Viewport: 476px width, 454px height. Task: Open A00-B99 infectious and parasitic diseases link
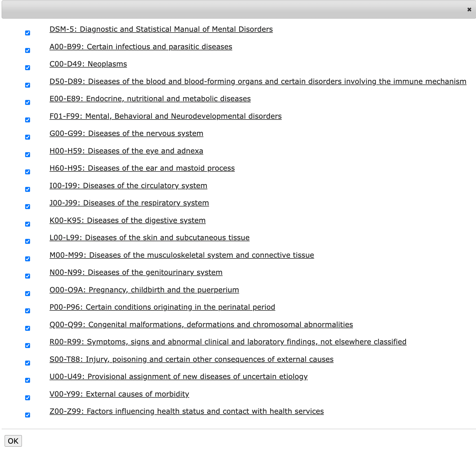pos(141,47)
